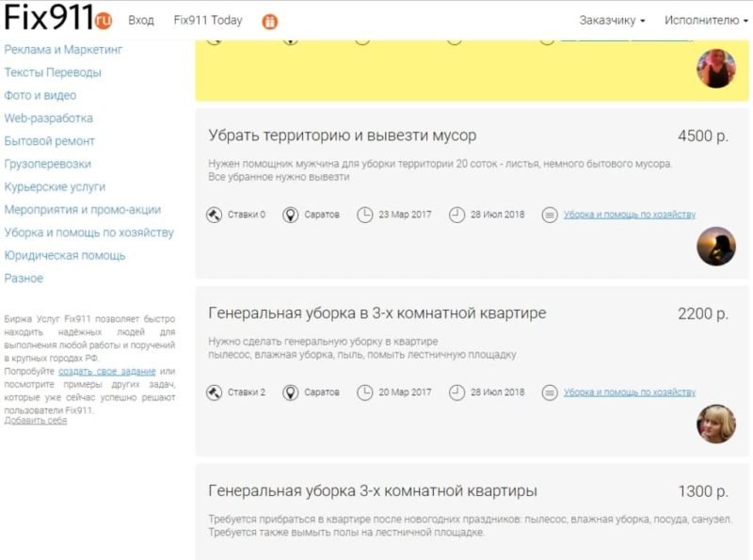Click the location pin icon beside first Саратов
753x560 pixels.
(290, 215)
